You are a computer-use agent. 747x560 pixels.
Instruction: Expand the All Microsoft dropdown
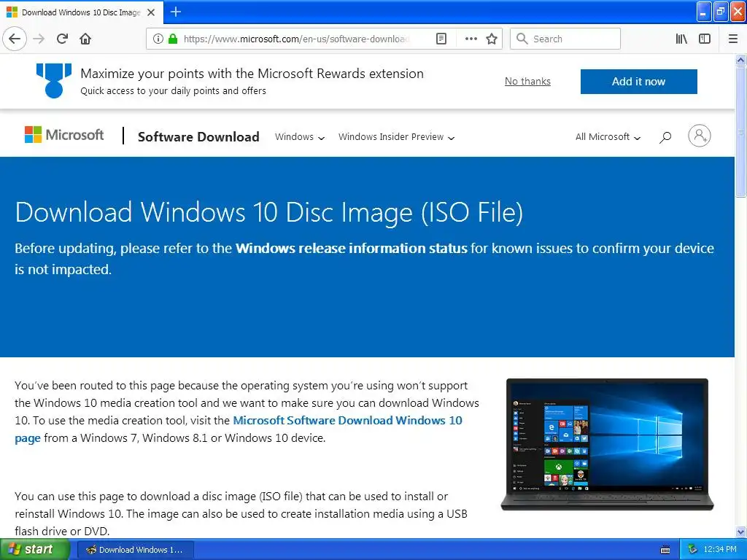[x=608, y=137]
